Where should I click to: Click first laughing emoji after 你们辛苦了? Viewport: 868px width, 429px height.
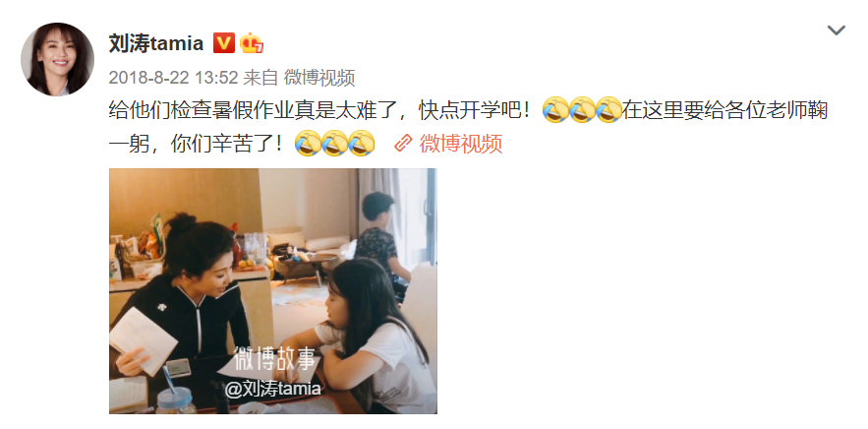click(308, 143)
